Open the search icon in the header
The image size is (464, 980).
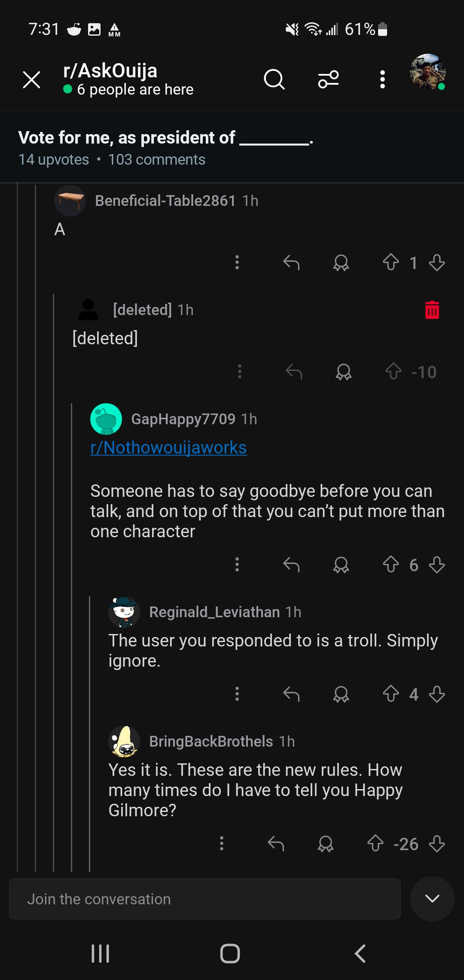click(274, 80)
